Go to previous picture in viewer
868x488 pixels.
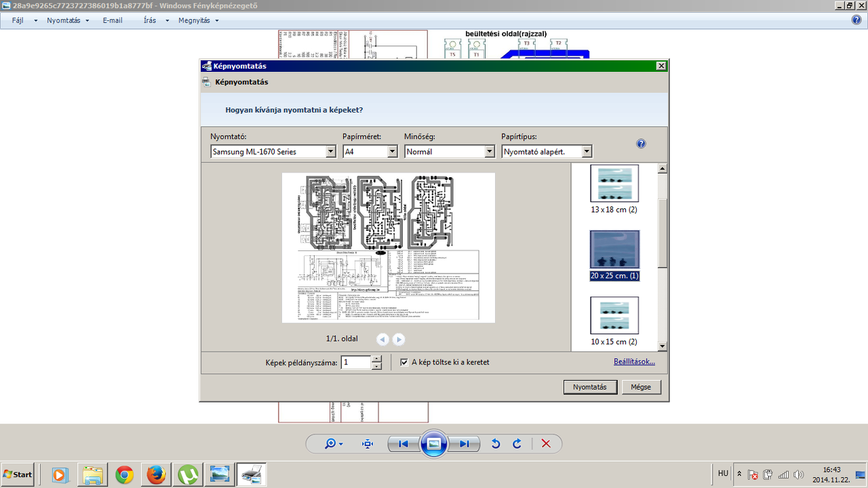pos(403,444)
